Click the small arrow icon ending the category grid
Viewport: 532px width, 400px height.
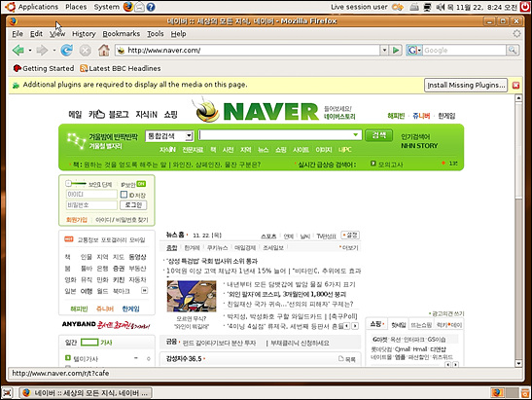(x=144, y=291)
